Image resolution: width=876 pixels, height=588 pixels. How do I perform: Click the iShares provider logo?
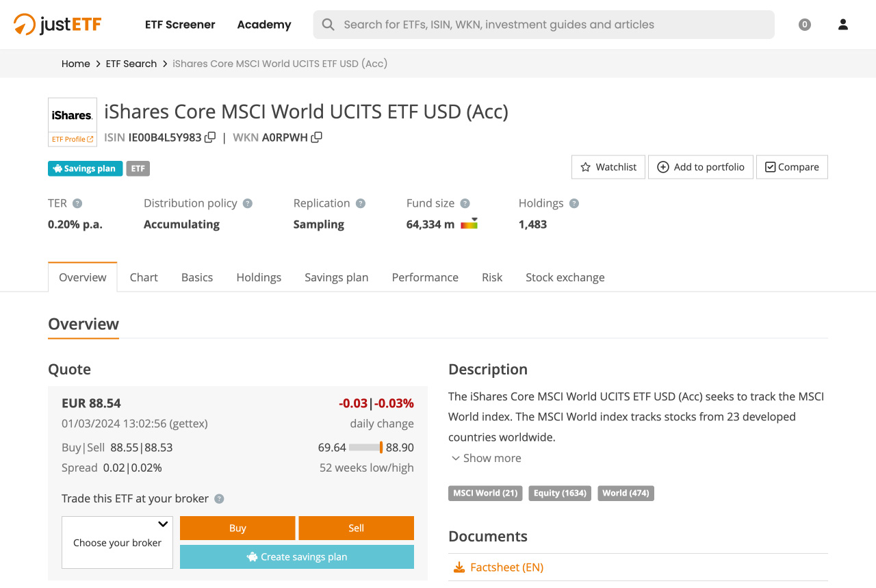tap(73, 115)
